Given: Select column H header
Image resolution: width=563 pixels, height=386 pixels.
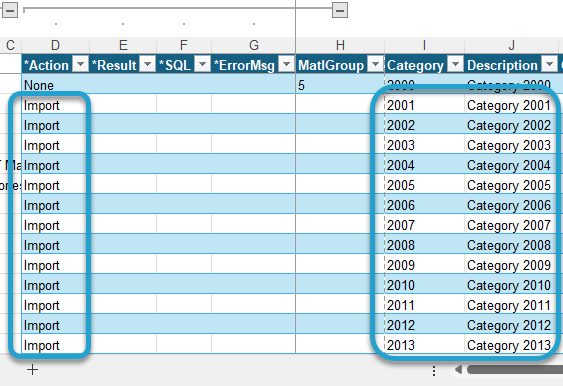Looking at the screenshot, I should tap(340, 45).
